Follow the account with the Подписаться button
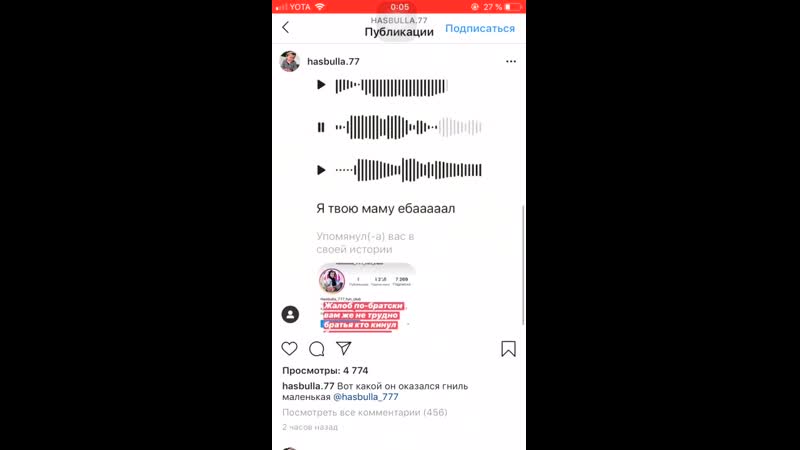Image resolution: width=800 pixels, height=450 pixels. pos(480,29)
